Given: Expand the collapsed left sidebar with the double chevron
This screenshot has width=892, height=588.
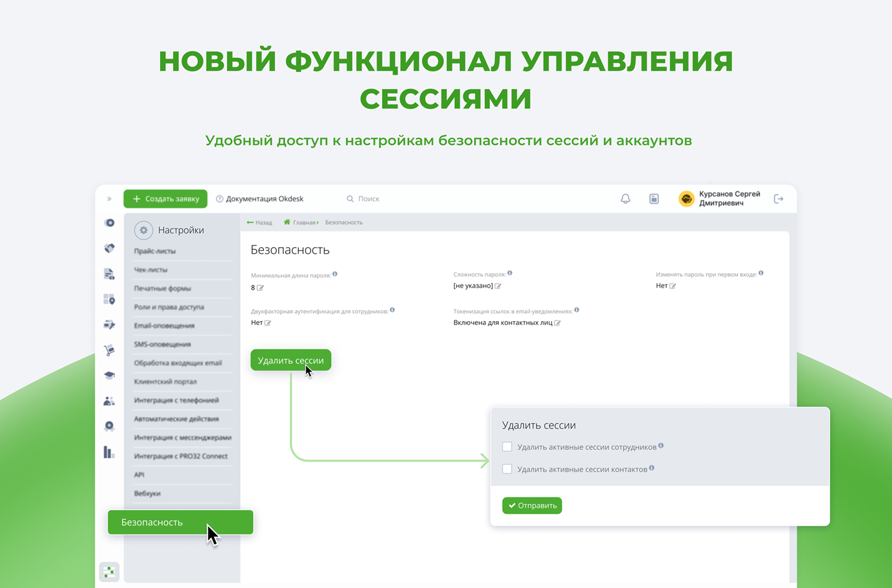Looking at the screenshot, I should click(109, 199).
